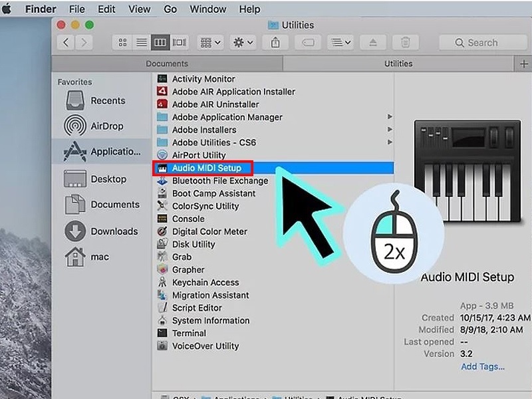Switch to cover flow view
532x399 pixels.
tap(180, 43)
